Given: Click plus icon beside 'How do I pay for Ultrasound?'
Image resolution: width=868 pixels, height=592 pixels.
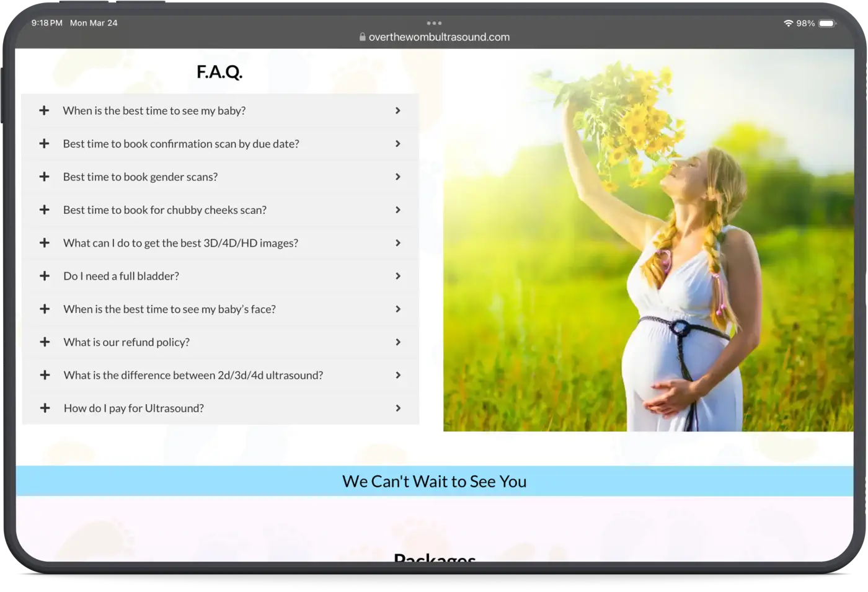Looking at the screenshot, I should [x=45, y=409].
